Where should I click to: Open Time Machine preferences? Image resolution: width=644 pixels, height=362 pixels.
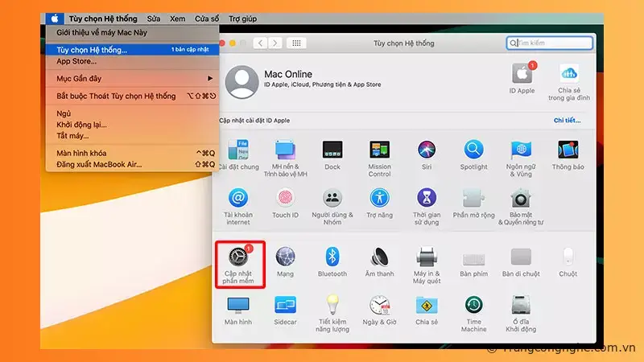[473, 306]
